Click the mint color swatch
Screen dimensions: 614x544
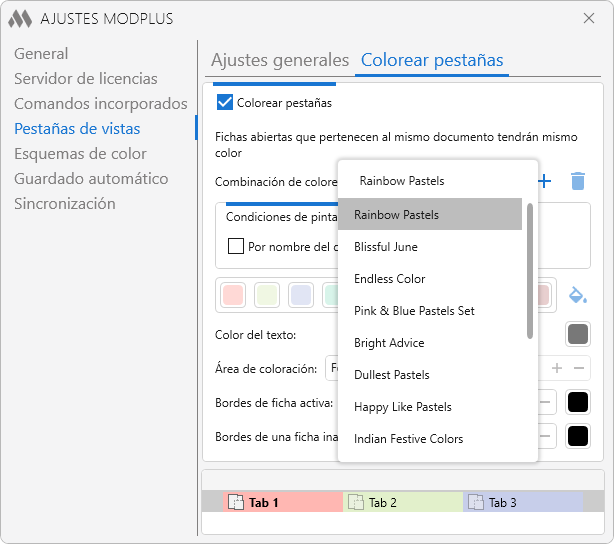point(330,295)
